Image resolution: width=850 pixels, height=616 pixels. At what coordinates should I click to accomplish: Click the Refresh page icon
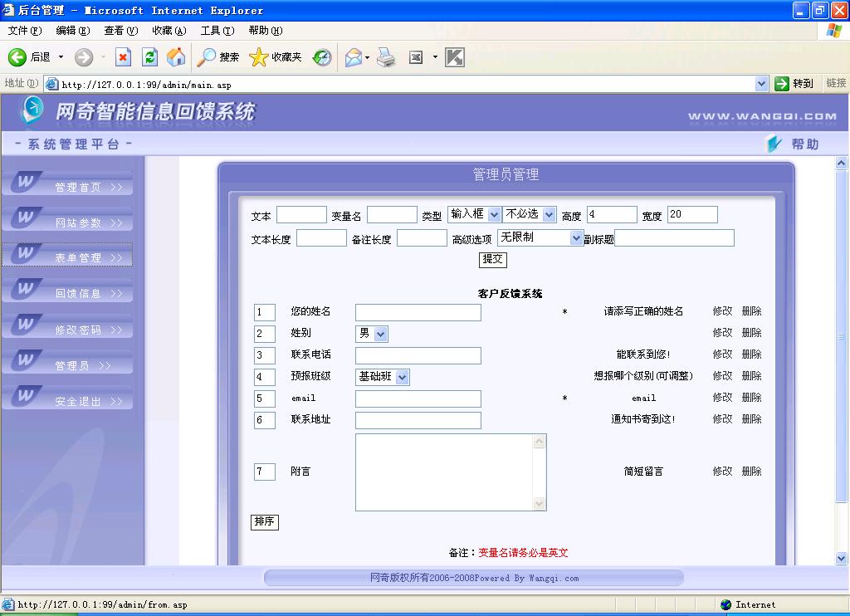(x=149, y=57)
